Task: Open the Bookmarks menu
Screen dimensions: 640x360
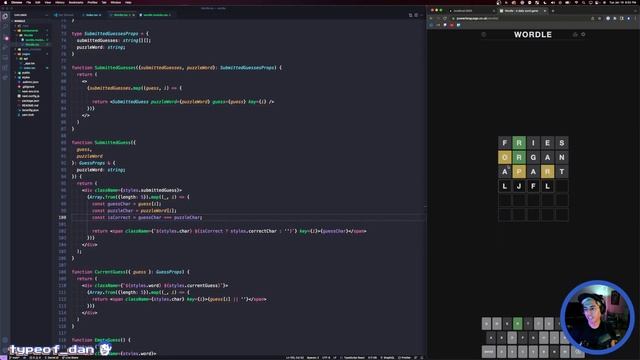Action: pos(76,2)
